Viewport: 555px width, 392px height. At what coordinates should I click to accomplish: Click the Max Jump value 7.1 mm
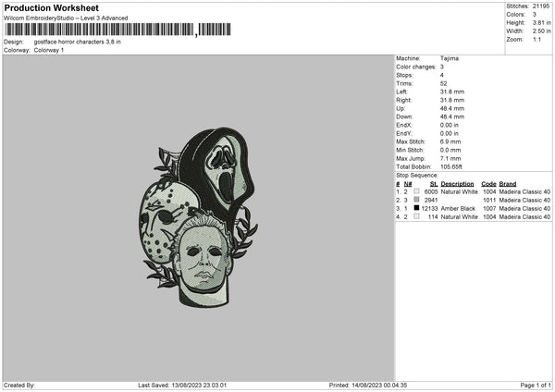450,158
